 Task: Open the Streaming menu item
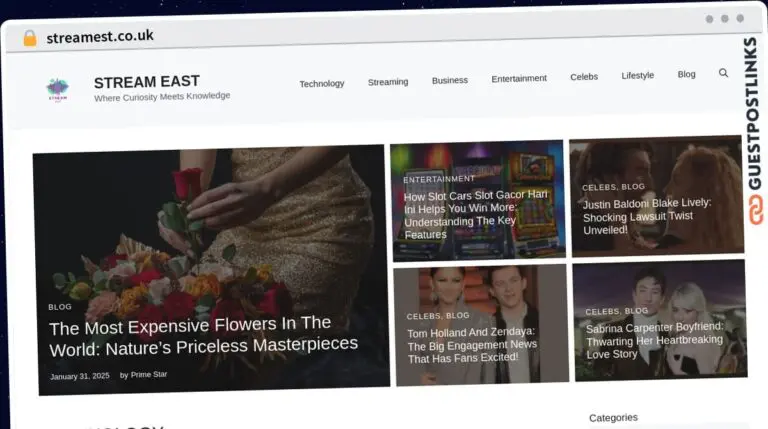pyautogui.click(x=388, y=82)
